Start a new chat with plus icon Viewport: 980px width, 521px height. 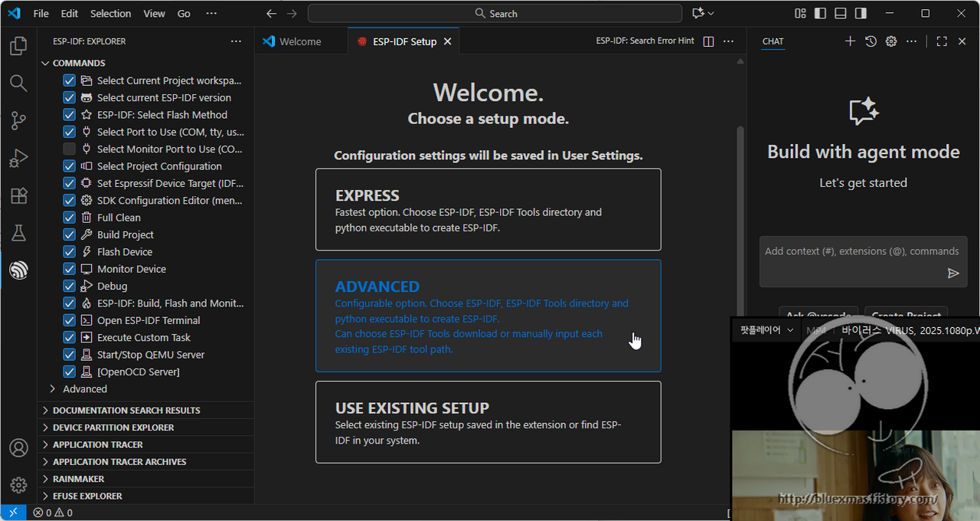click(850, 41)
